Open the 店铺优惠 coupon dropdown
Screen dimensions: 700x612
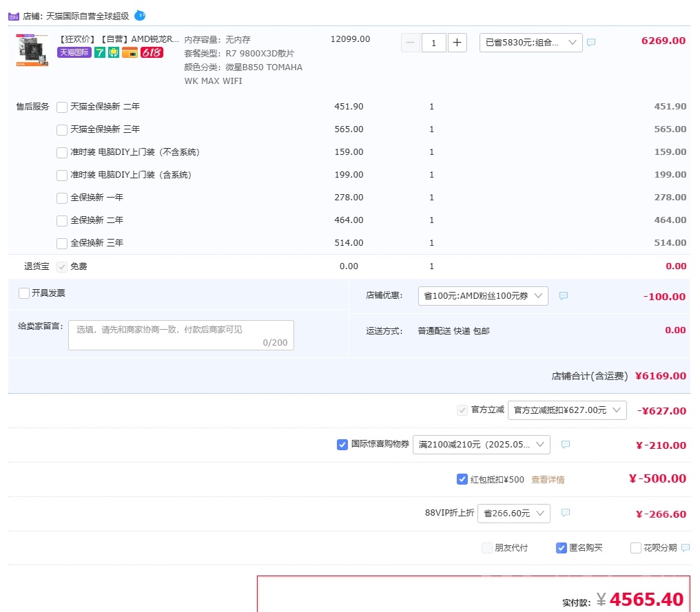482,295
